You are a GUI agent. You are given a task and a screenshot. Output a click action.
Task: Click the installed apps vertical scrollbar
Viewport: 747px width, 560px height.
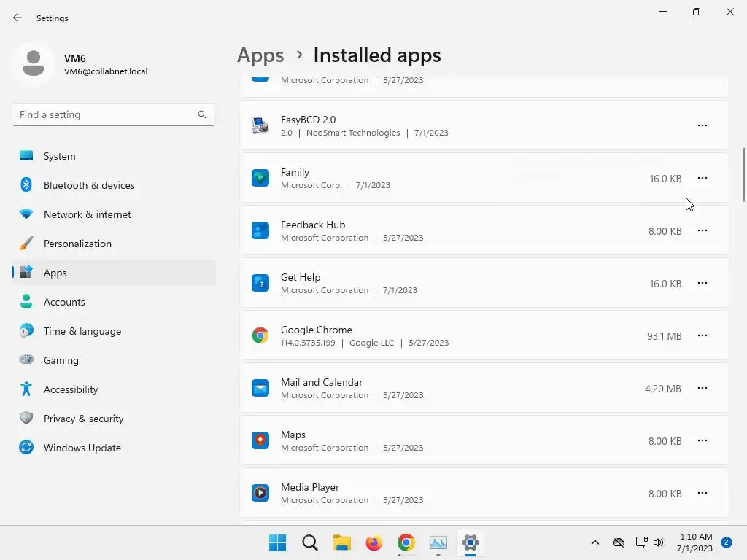[x=743, y=175]
